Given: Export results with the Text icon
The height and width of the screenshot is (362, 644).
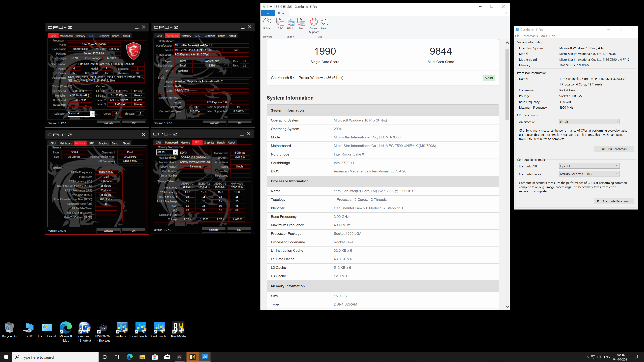Looking at the screenshot, I should (x=301, y=24).
